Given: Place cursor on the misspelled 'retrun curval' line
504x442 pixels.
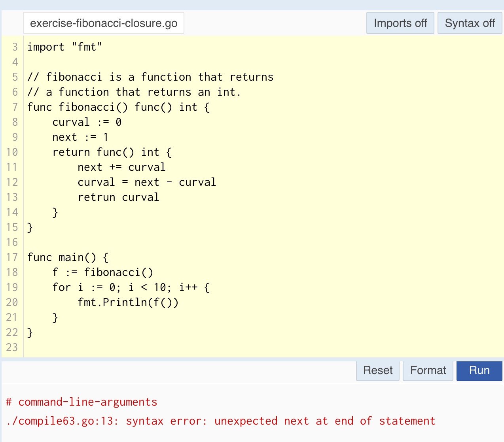Looking at the screenshot, I should [118, 197].
